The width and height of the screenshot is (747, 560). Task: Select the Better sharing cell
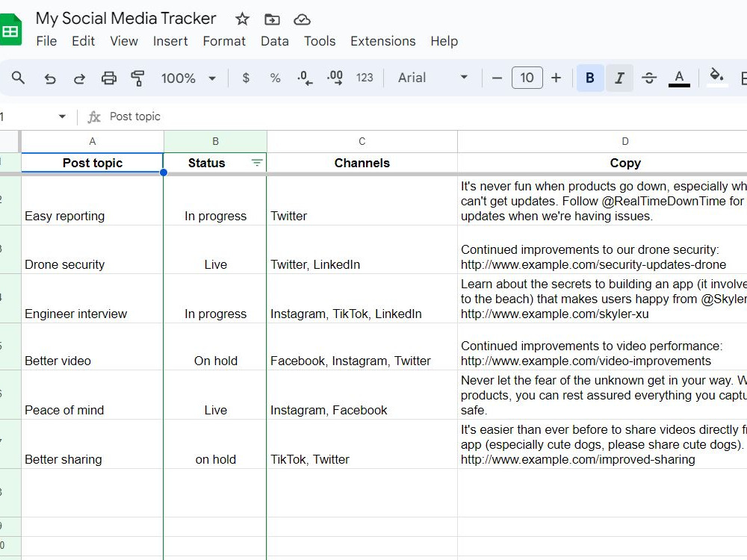coord(93,444)
